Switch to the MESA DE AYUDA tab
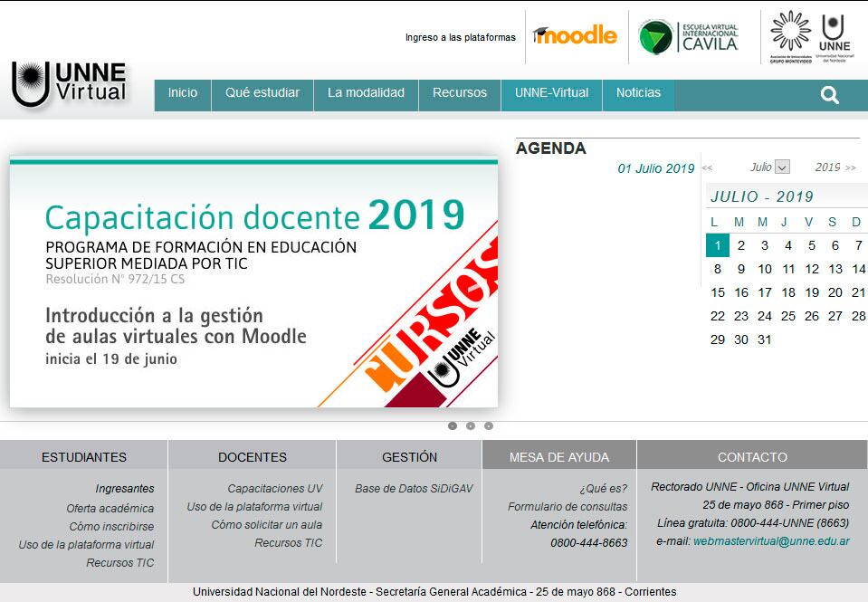Image resolution: width=868 pixels, height=602 pixels. point(559,457)
